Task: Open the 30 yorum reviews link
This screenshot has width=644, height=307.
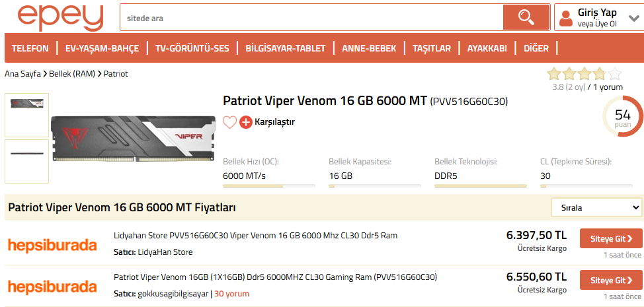Action: pos(231,294)
